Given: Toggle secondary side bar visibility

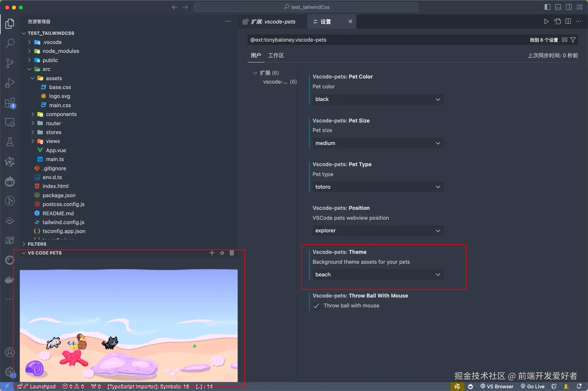Looking at the screenshot, I should click(569, 7).
